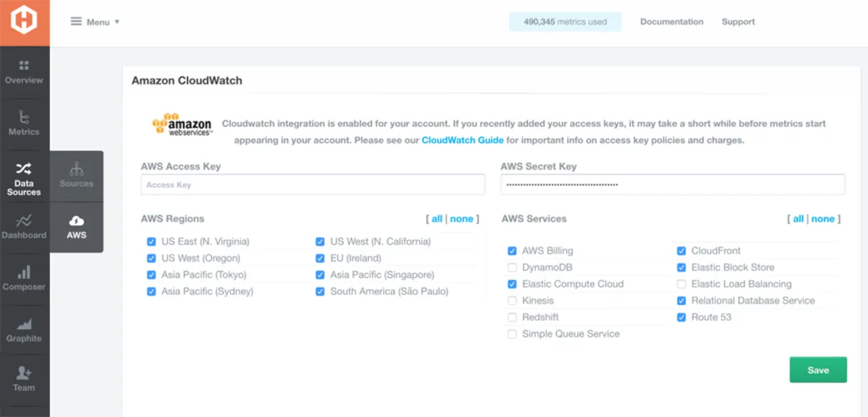Open the Sources submenu item
Viewport: 868px width, 417px height.
click(77, 174)
